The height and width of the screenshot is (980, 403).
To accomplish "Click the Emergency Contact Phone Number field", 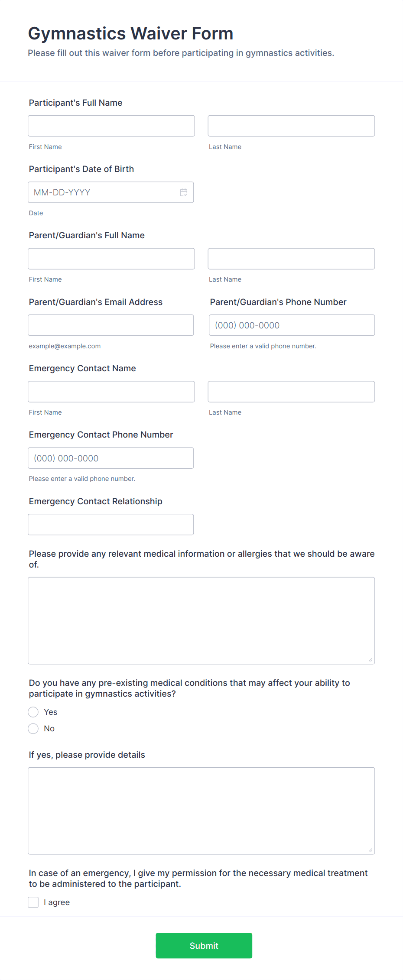I will 110,458.
